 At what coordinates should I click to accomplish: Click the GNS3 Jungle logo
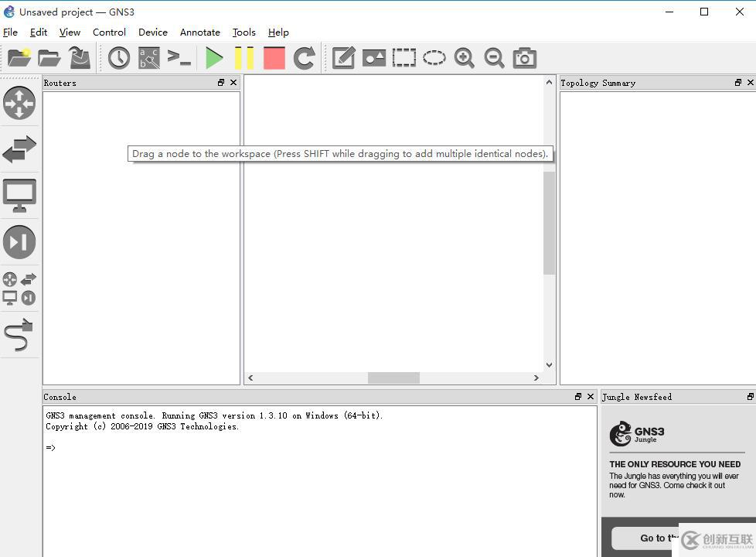637,433
